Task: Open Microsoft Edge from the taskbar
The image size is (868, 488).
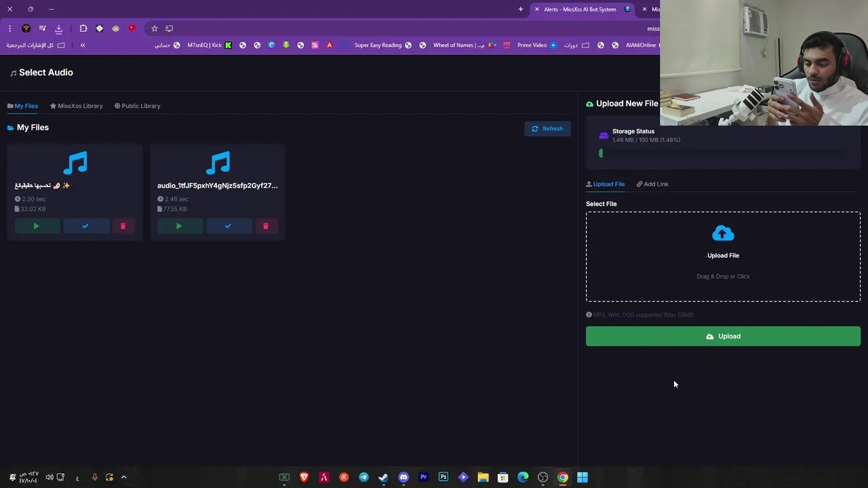Action: click(523, 477)
